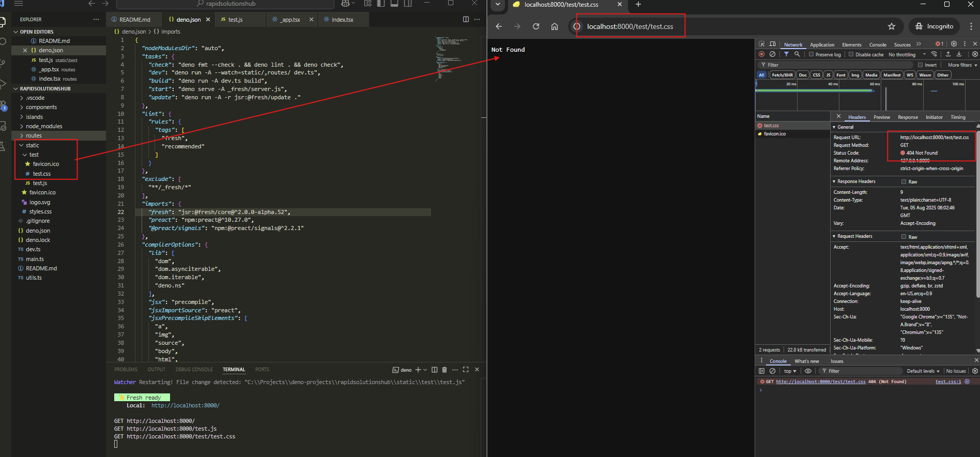980x457 pixels.
Task: Open Network panel settings gear
Action: [975, 54]
